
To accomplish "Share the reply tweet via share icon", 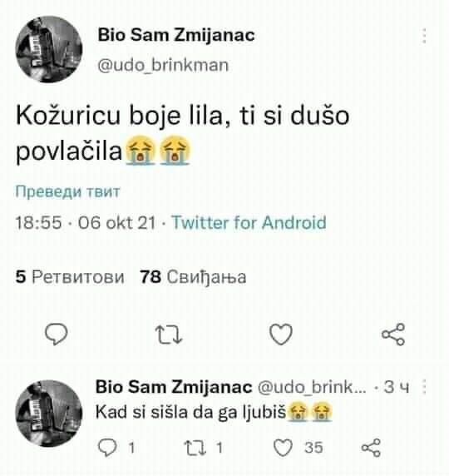I will coord(371,448).
